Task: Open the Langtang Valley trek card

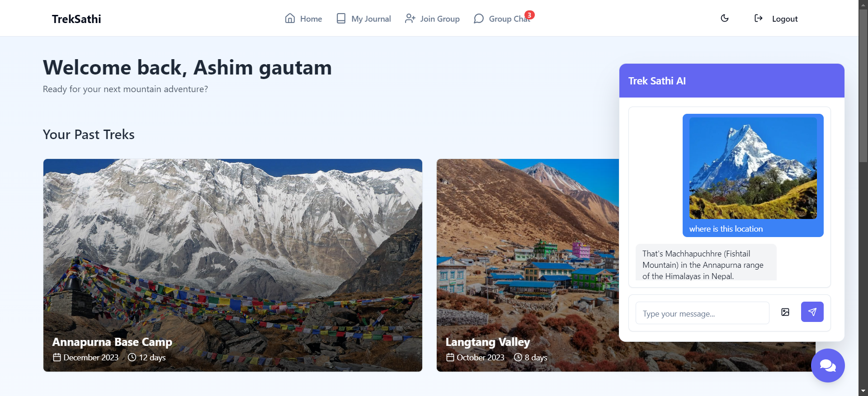Action: (528, 265)
